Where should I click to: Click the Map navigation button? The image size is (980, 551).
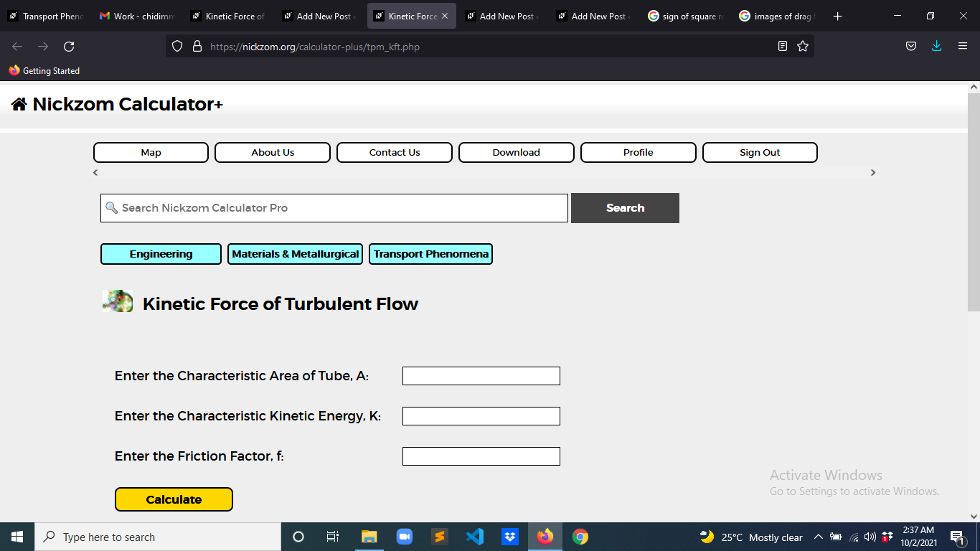click(x=151, y=152)
